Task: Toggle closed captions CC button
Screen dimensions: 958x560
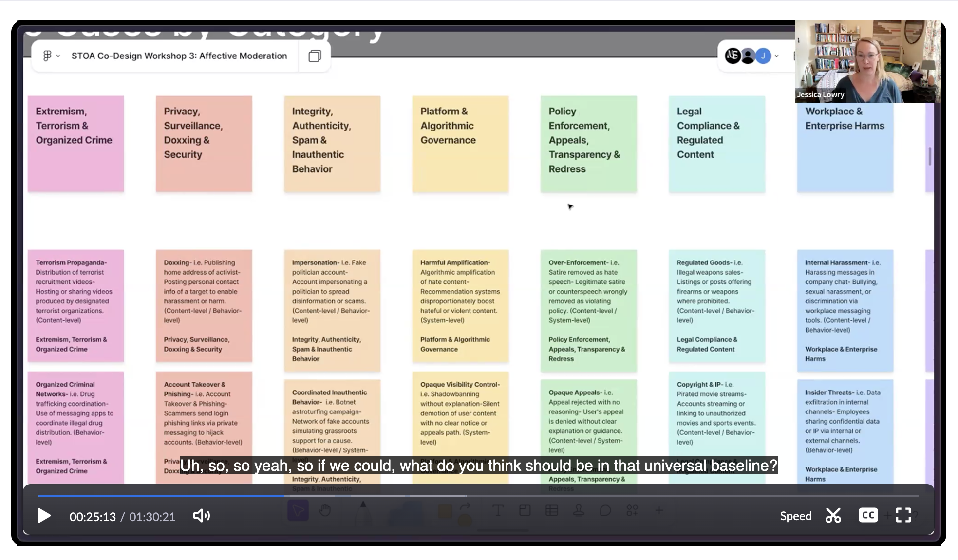Action: coord(868,515)
